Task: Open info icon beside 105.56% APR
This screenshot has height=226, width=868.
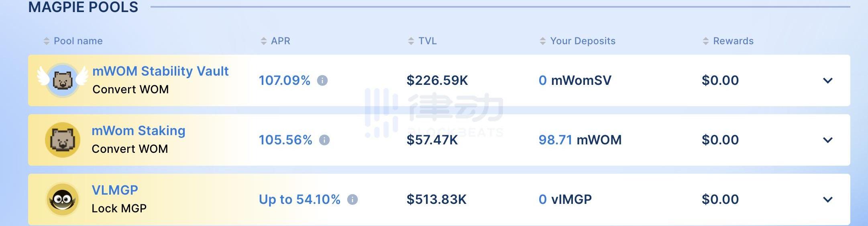Action: pos(324,140)
